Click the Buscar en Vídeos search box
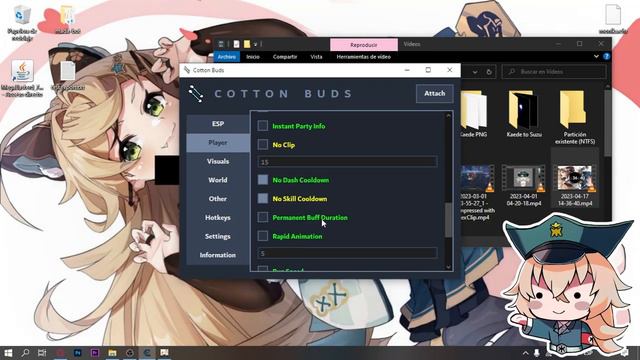Viewport: 640px width, 360px height. point(554,72)
